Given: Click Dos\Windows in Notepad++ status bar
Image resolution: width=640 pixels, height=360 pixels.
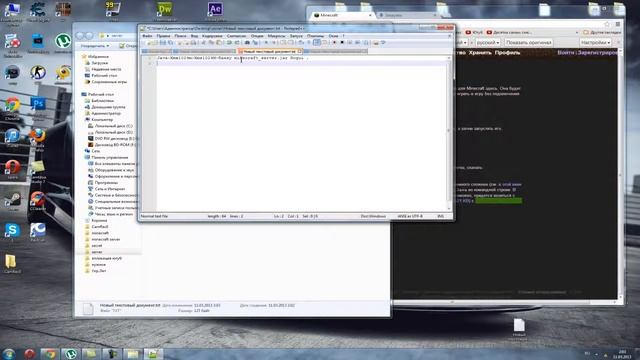Looking at the screenshot, I should [x=373, y=216].
